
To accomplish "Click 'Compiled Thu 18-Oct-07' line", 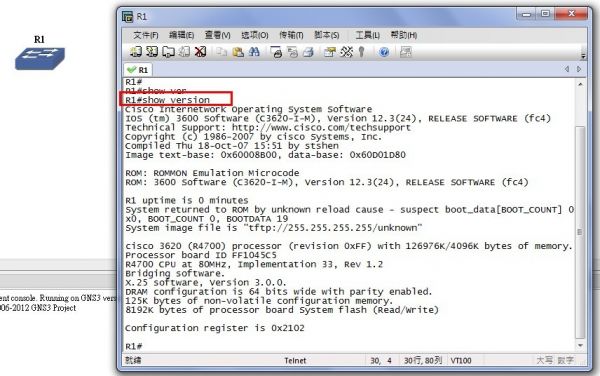I will tap(232, 145).
